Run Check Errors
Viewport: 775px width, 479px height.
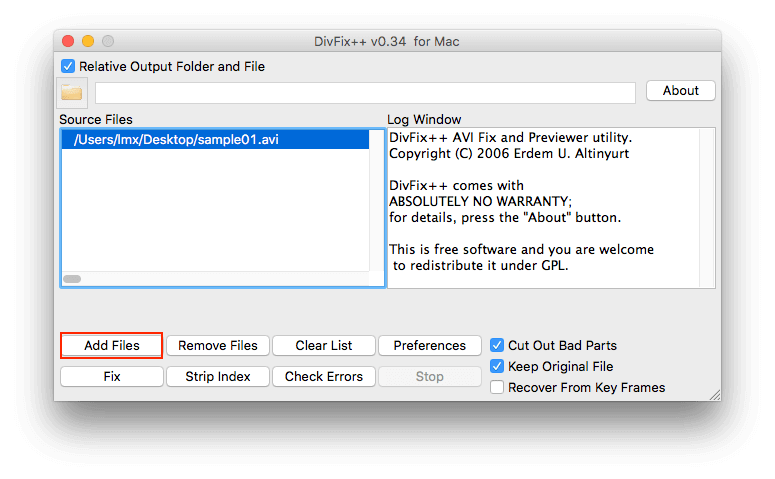[324, 376]
